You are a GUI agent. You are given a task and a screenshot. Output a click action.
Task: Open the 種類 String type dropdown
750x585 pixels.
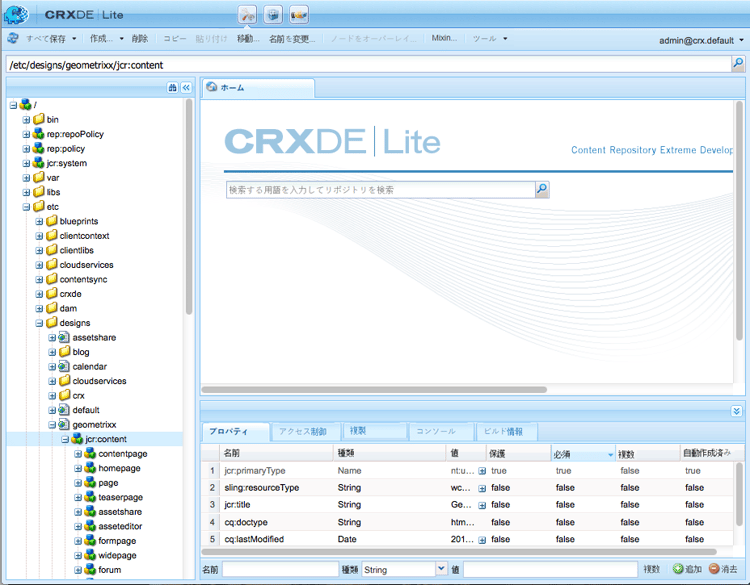(441, 569)
